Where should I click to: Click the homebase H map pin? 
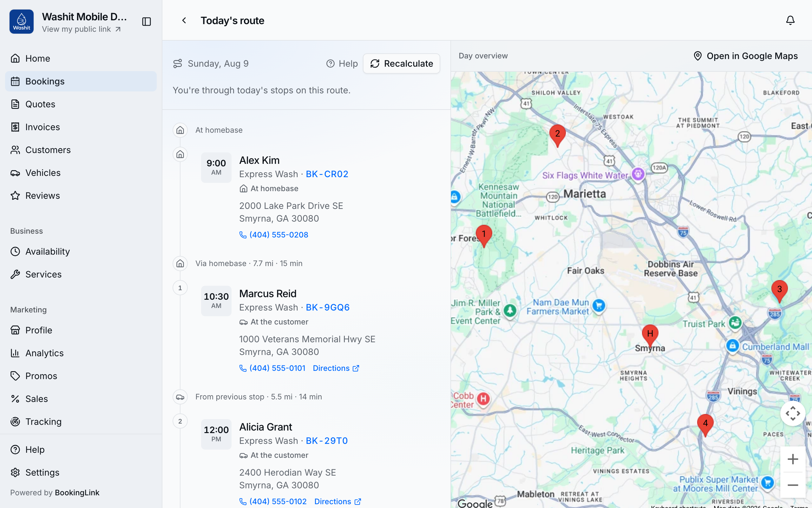[650, 336]
